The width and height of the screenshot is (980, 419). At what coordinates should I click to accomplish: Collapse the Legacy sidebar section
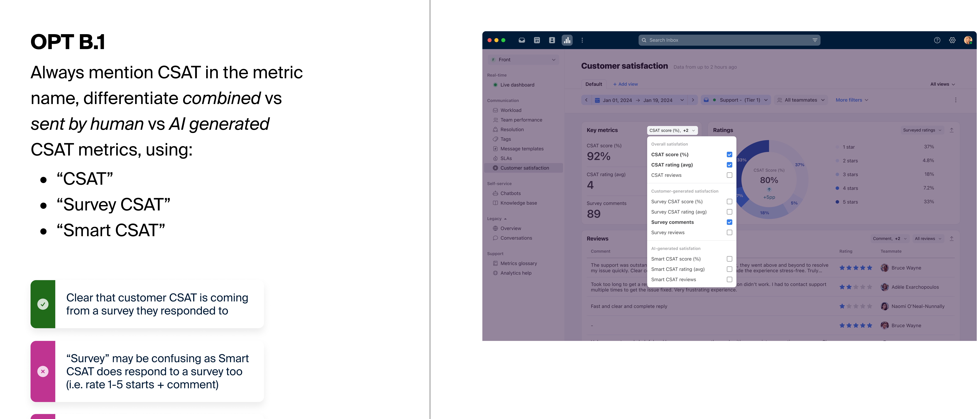click(x=497, y=219)
